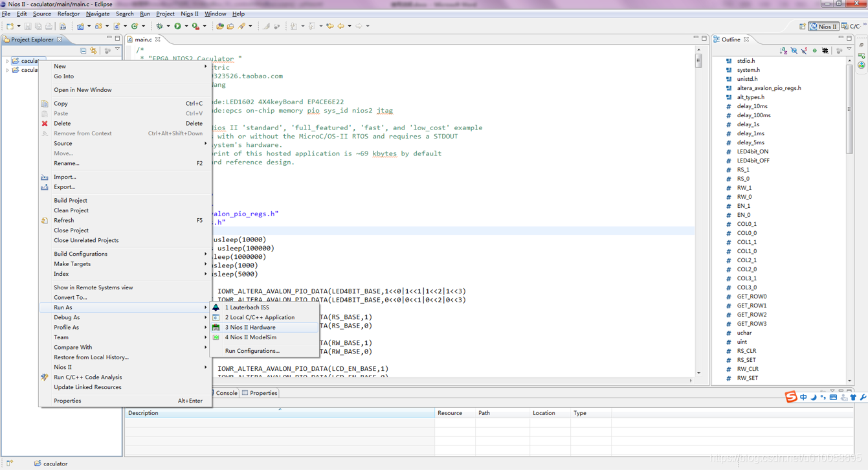Switch to the C/C++ perspective button

coord(851,27)
